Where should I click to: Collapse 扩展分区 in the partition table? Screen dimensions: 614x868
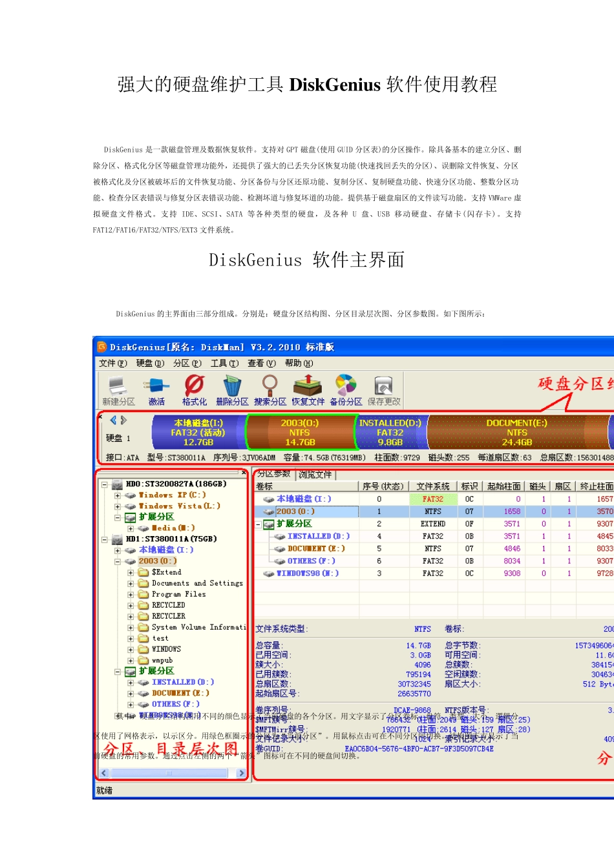259,524
